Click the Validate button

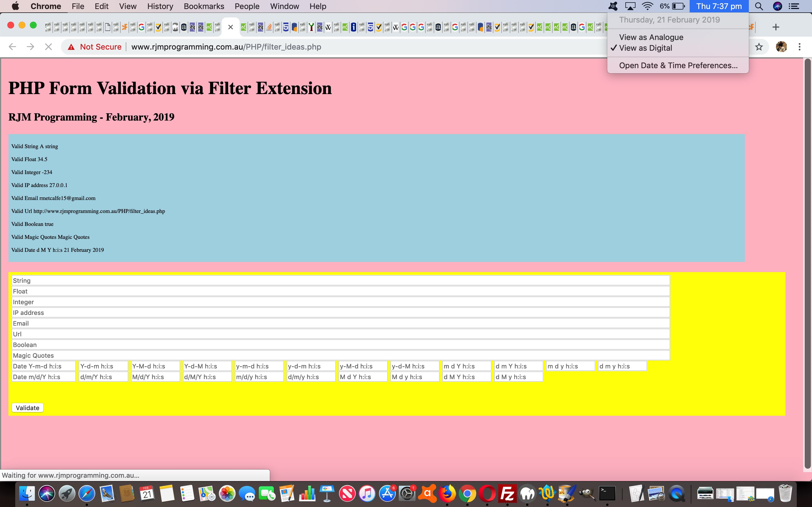[28, 408]
